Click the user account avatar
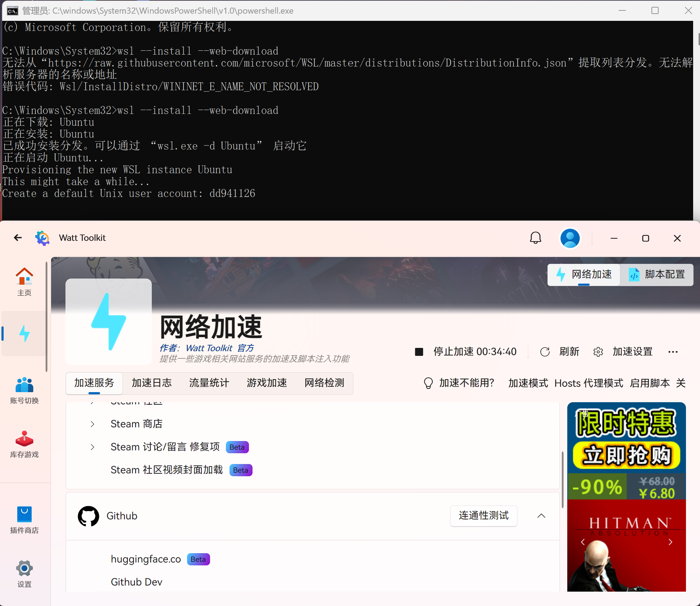This screenshot has width=700, height=606. point(570,238)
